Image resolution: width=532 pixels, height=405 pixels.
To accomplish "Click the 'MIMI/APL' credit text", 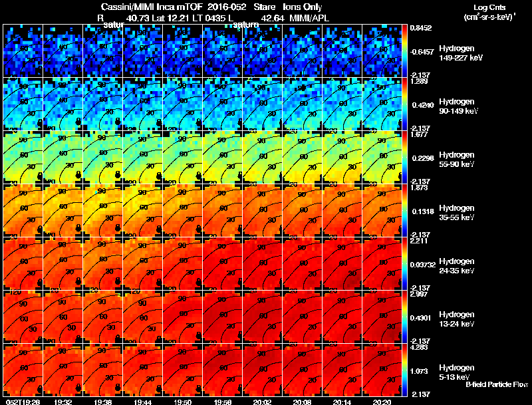I will point(309,18).
